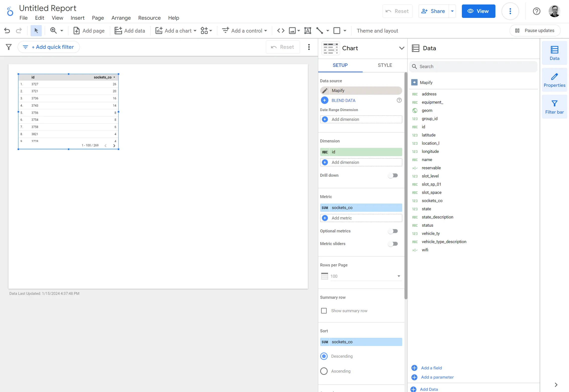The image size is (569, 392).
Task: Expand the Add a control dropdown
Action: point(266,31)
